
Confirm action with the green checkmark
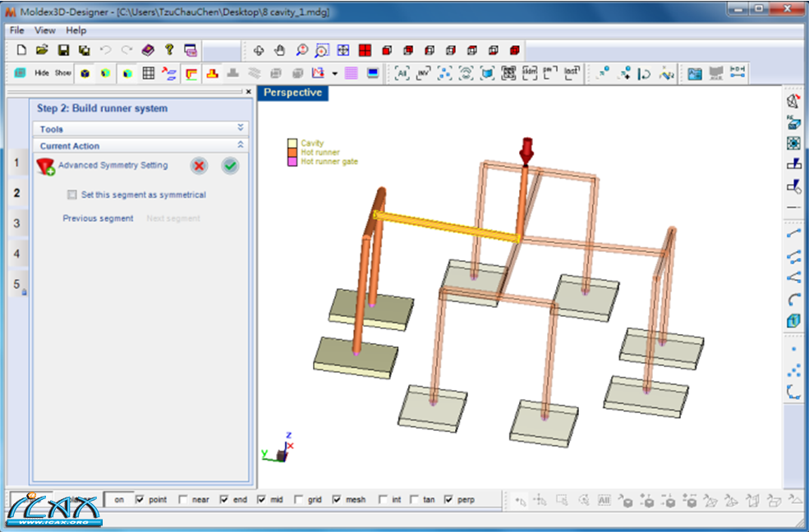pos(230,166)
